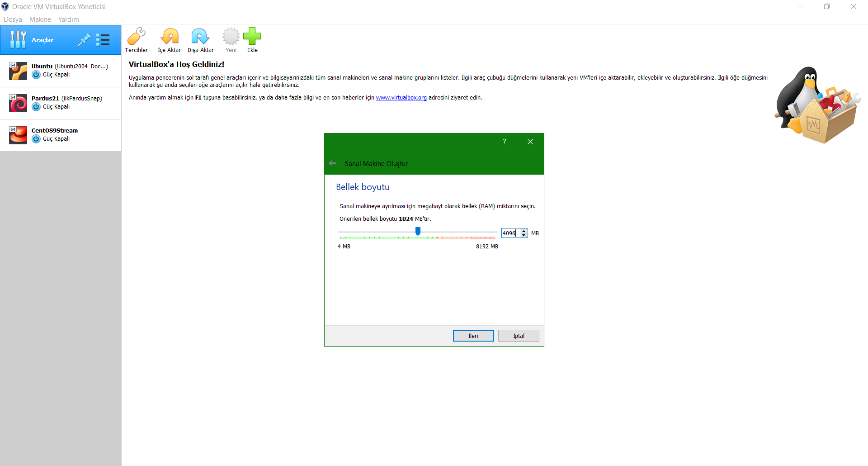This screenshot has width=868, height=466.
Task: Open the Makine menu
Action: coord(40,19)
